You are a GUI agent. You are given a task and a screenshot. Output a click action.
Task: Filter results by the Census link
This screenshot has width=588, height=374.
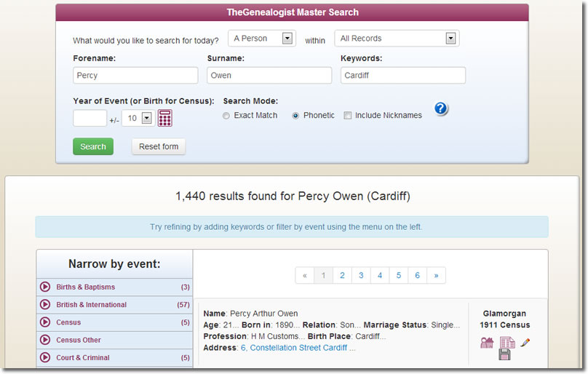pos(68,322)
